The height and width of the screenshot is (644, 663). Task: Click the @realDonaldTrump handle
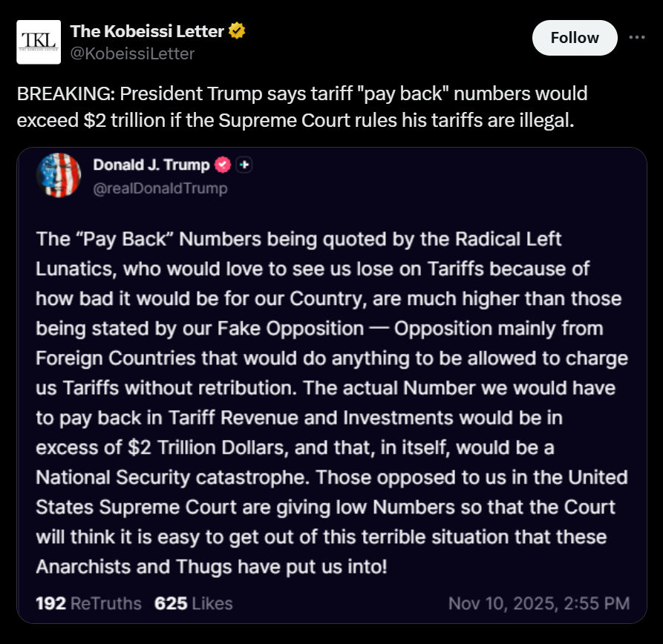click(160, 188)
